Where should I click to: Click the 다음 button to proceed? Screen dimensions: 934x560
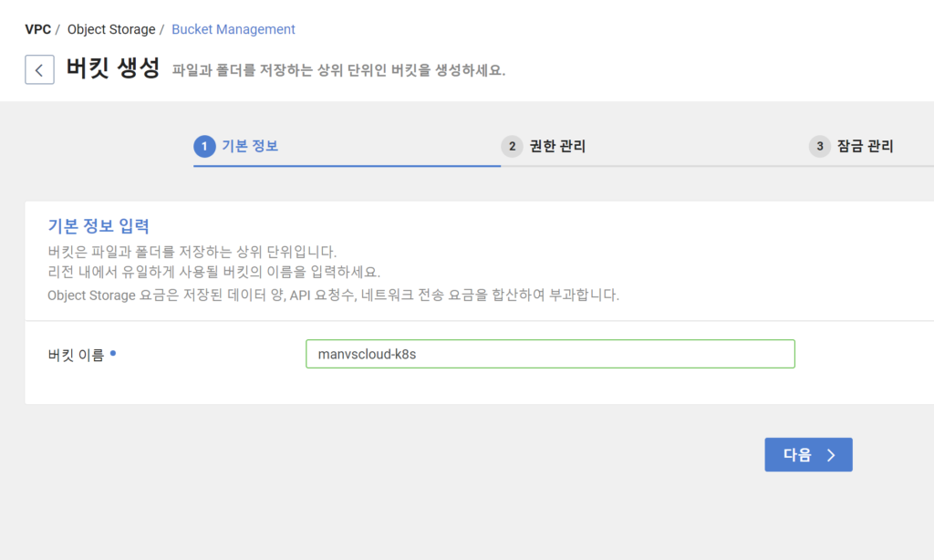(x=808, y=454)
